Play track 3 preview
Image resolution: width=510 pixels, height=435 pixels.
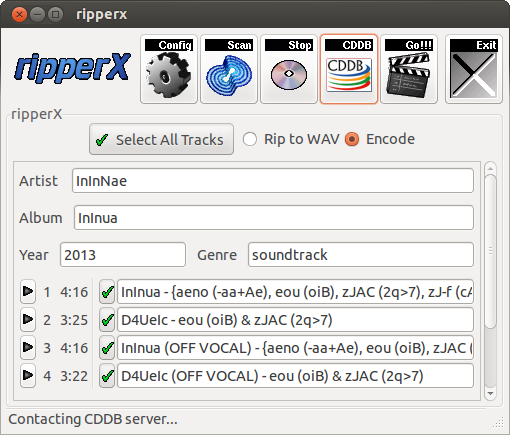pos(28,348)
